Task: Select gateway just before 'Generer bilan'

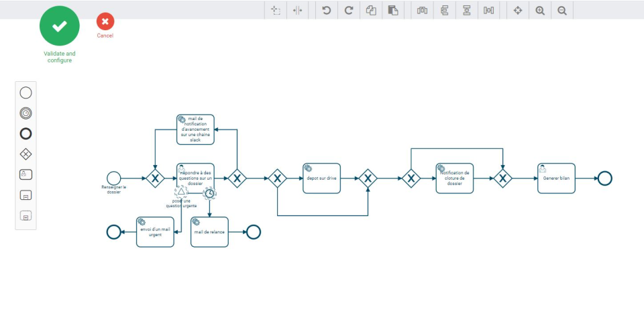Action: (x=502, y=178)
